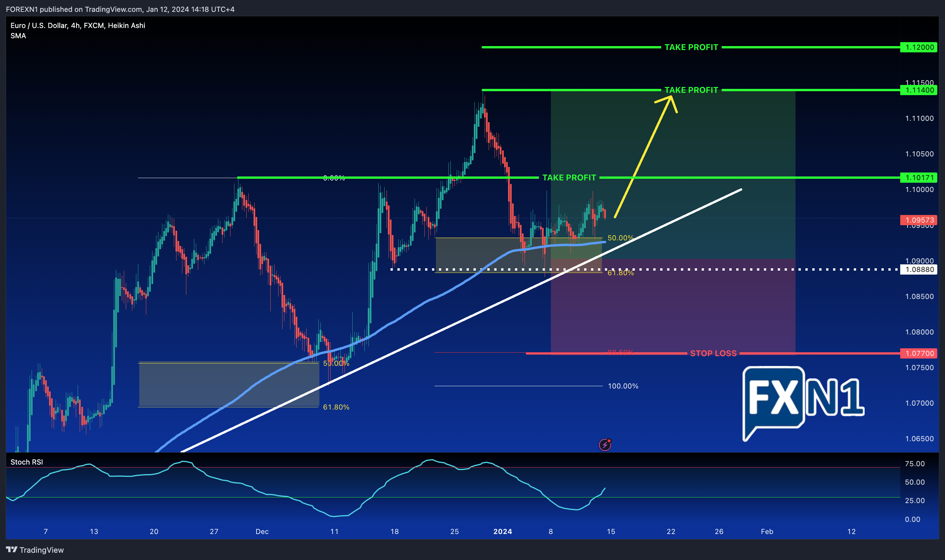Click the white 1.08880 price label

(919, 269)
